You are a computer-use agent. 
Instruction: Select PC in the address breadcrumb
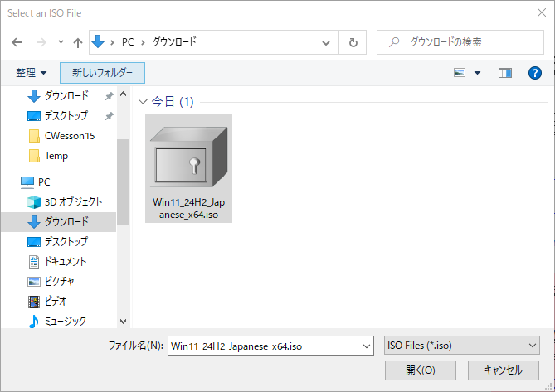coord(128,42)
